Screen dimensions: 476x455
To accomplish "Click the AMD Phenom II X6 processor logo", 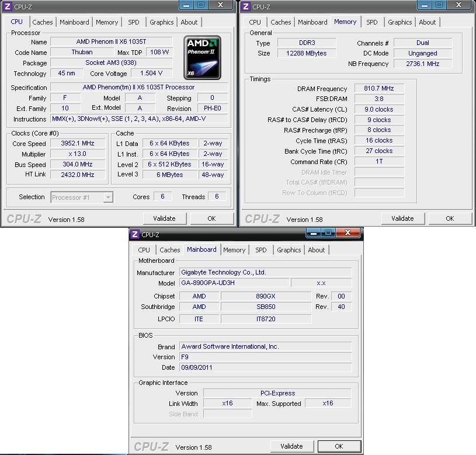I will (x=202, y=58).
